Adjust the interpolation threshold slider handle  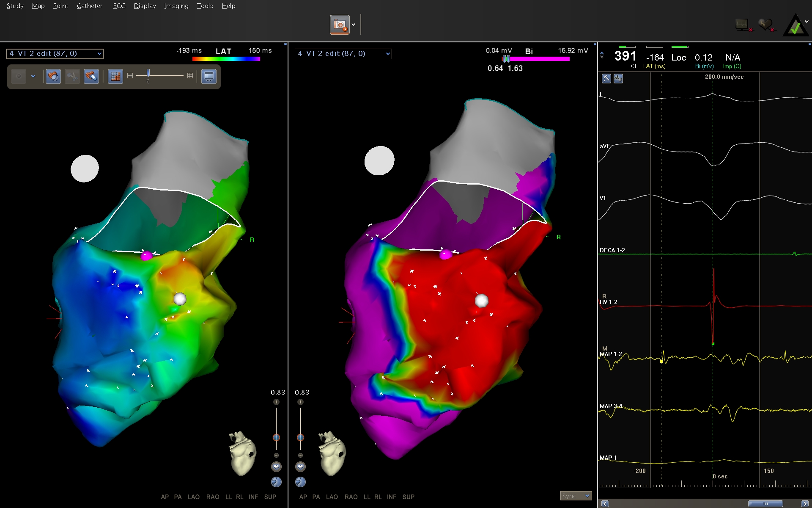148,73
